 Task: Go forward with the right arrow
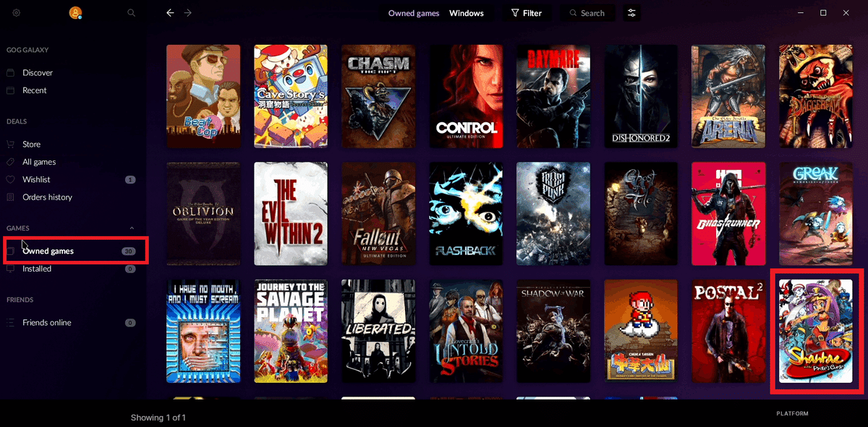point(188,13)
